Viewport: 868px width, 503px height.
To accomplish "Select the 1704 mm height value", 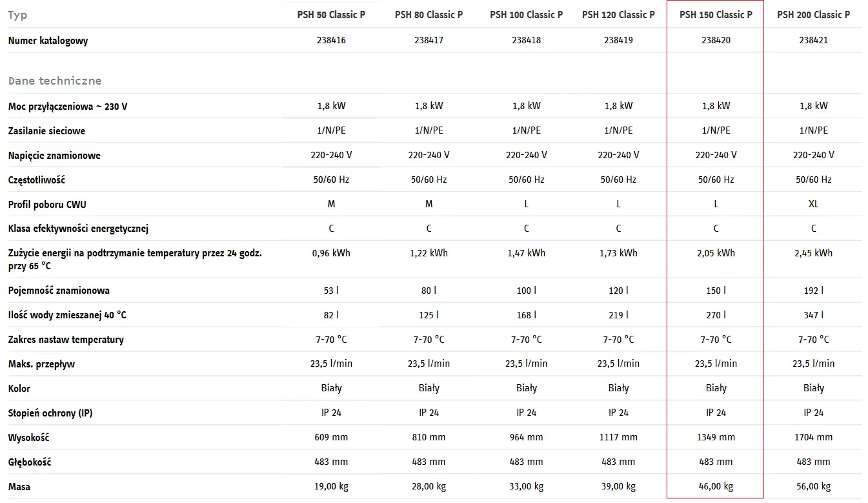I will coord(813,437).
